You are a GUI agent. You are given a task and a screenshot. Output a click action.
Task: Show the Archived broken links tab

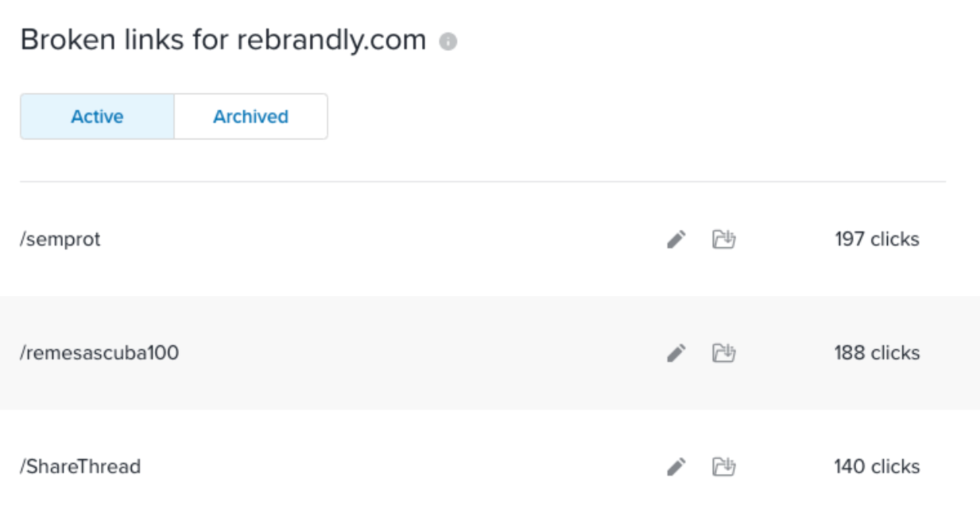pos(250,117)
